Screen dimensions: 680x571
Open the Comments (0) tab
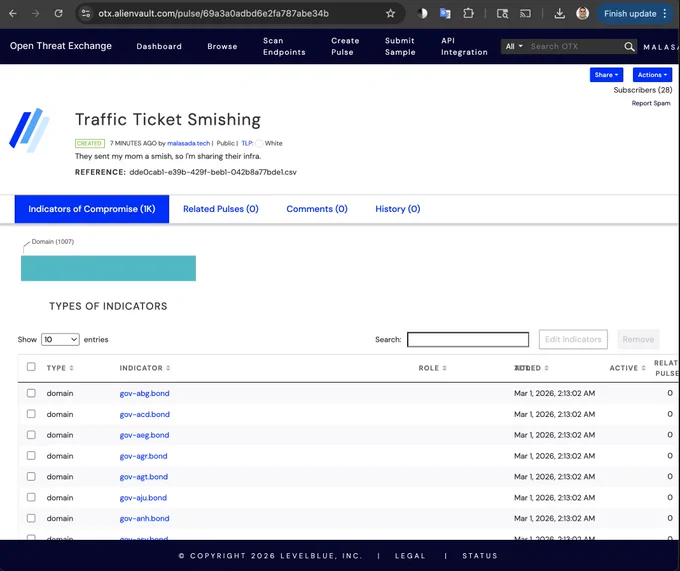(x=317, y=209)
